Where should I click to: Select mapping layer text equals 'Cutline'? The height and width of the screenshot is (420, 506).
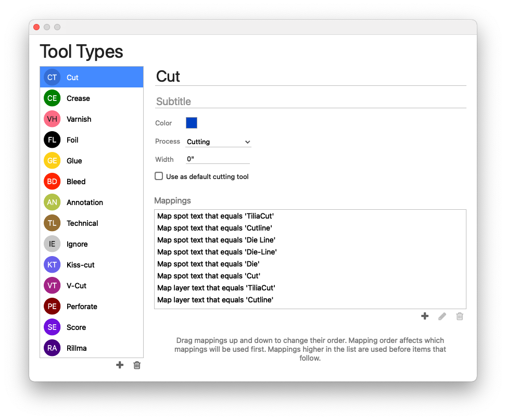[310, 299]
